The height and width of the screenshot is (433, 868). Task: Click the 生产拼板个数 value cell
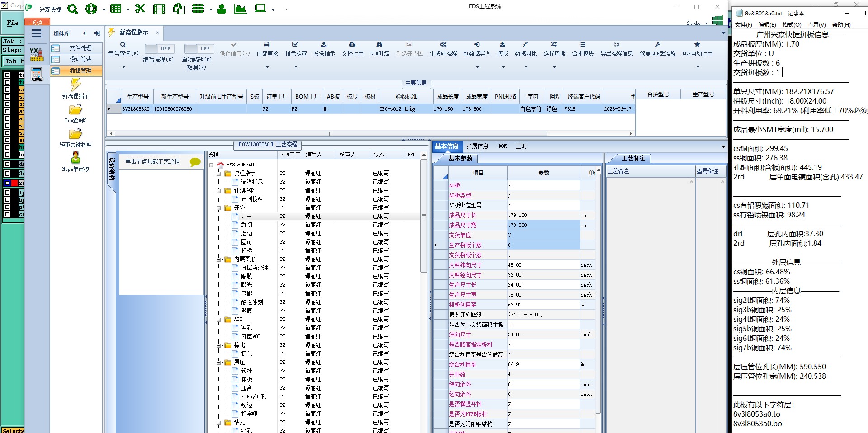click(x=543, y=245)
